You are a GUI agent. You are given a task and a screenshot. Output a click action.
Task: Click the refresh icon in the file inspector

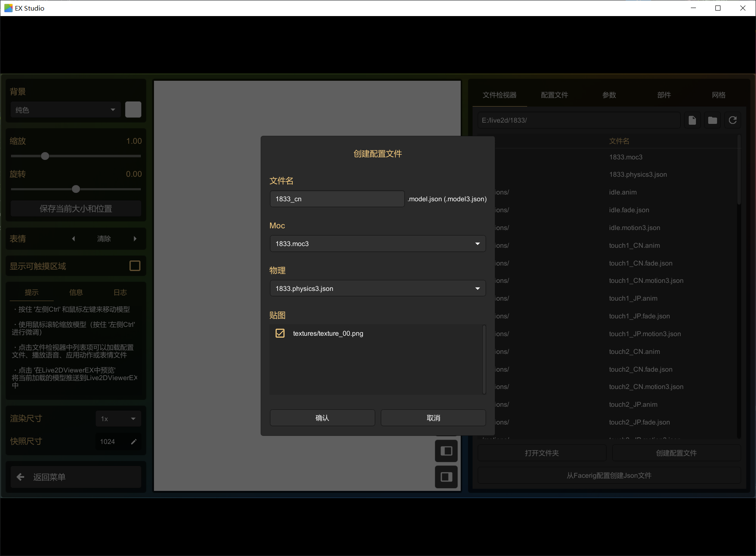[733, 121]
